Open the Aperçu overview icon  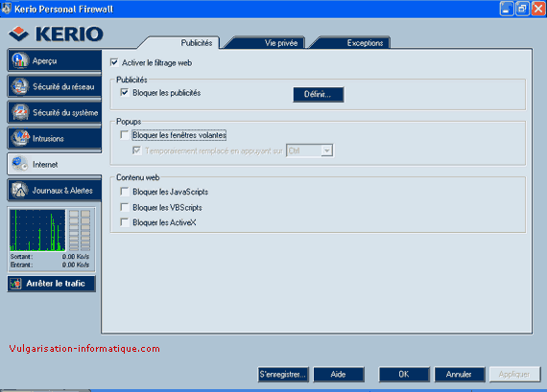20,60
